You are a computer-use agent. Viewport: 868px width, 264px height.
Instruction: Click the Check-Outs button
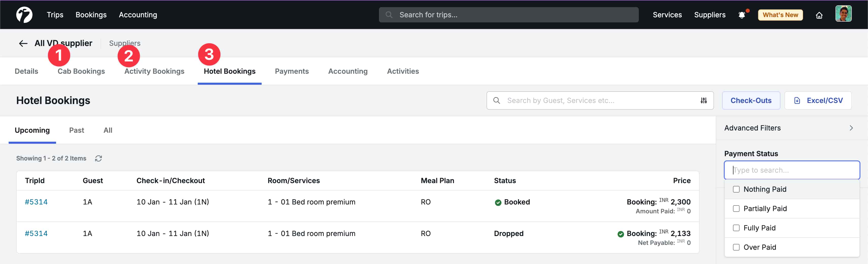751,100
